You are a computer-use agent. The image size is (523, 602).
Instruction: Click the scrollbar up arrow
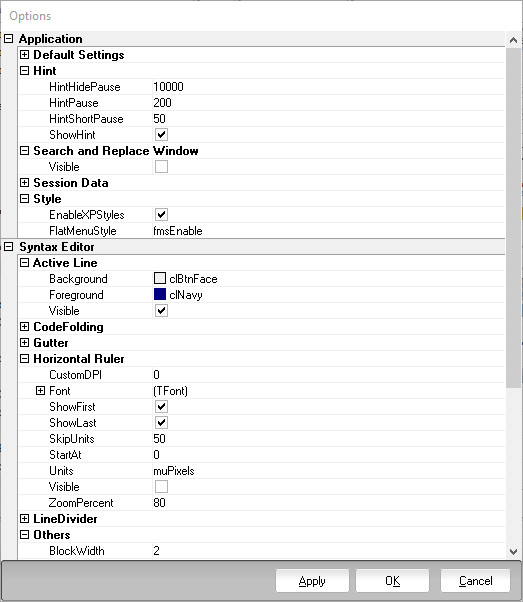(x=513, y=40)
